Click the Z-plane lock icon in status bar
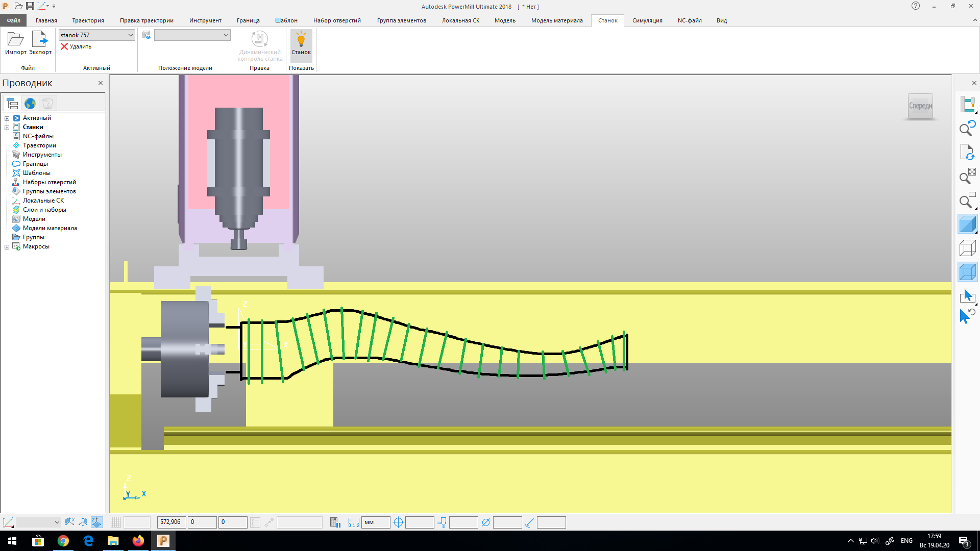980x551 pixels. (x=96, y=522)
